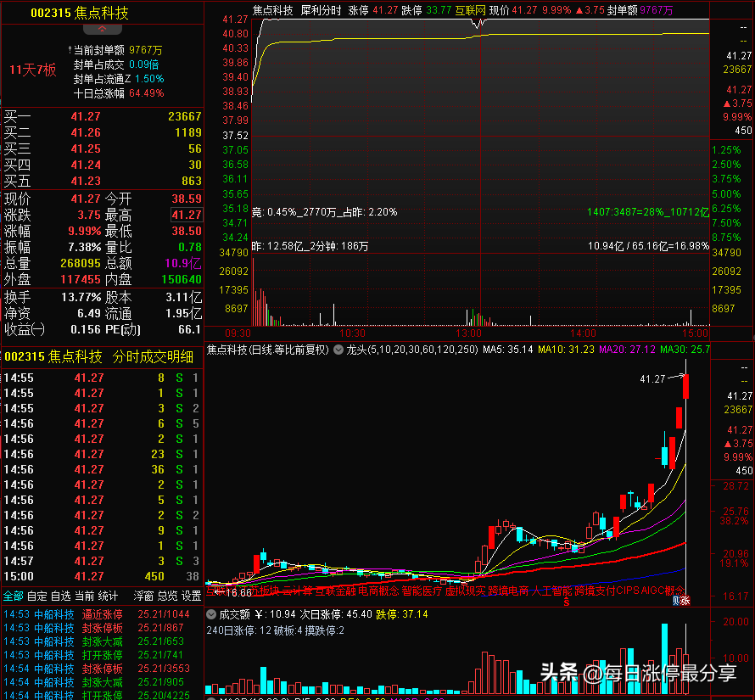Open the 人工智能 concept tag
755x700 pixels.
point(551,591)
